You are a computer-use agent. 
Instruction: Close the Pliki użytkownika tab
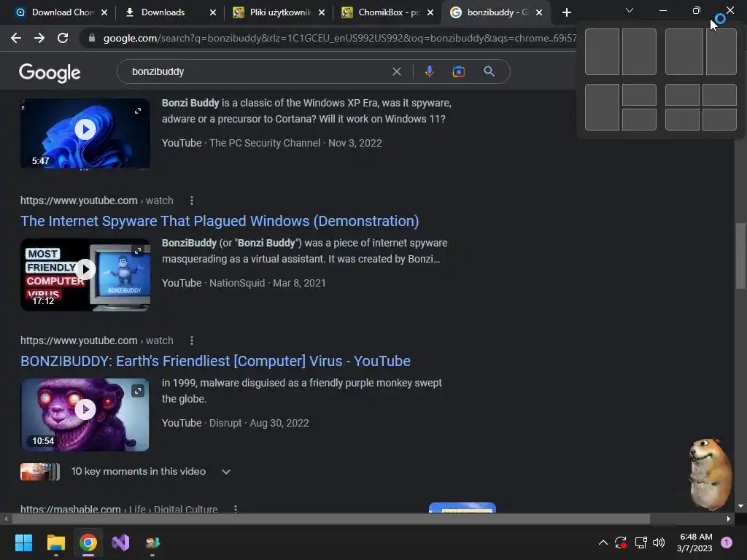pyautogui.click(x=322, y=12)
